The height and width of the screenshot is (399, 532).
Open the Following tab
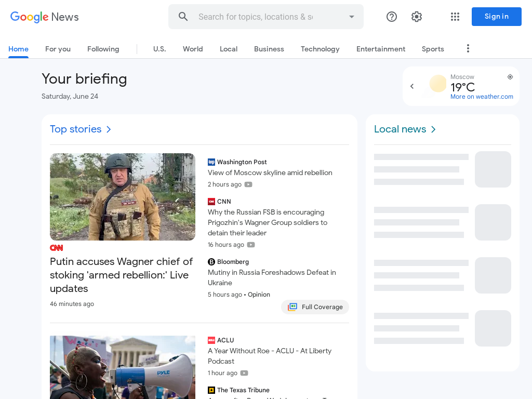point(103,49)
